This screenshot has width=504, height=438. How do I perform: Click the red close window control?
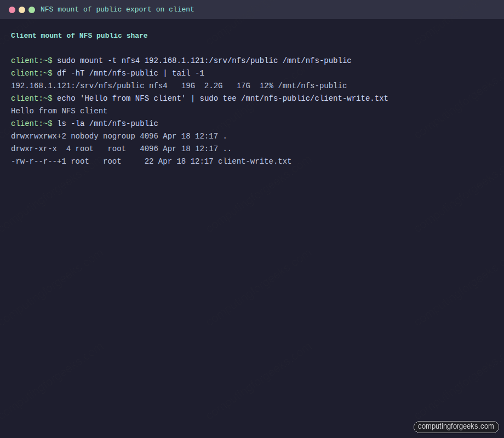point(13,9)
